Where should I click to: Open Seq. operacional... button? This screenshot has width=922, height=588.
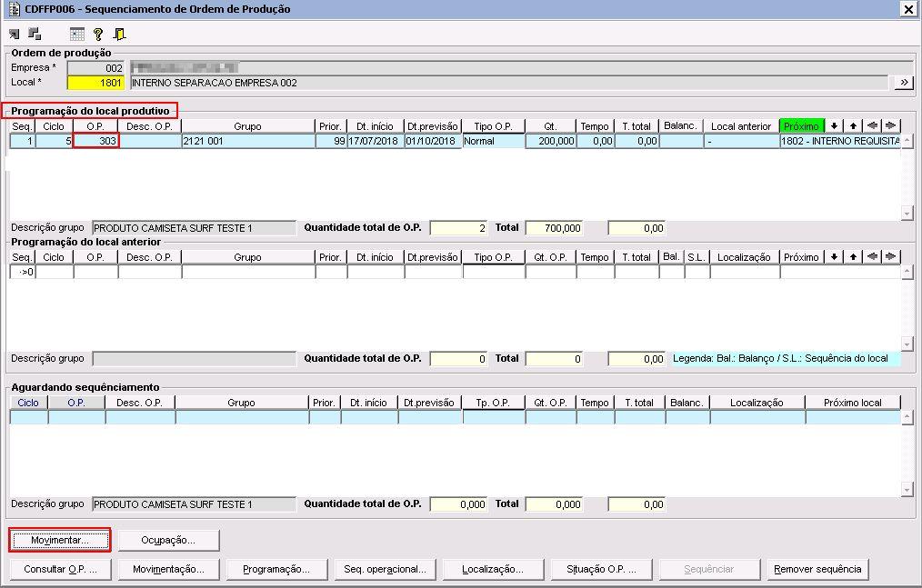click(385, 569)
